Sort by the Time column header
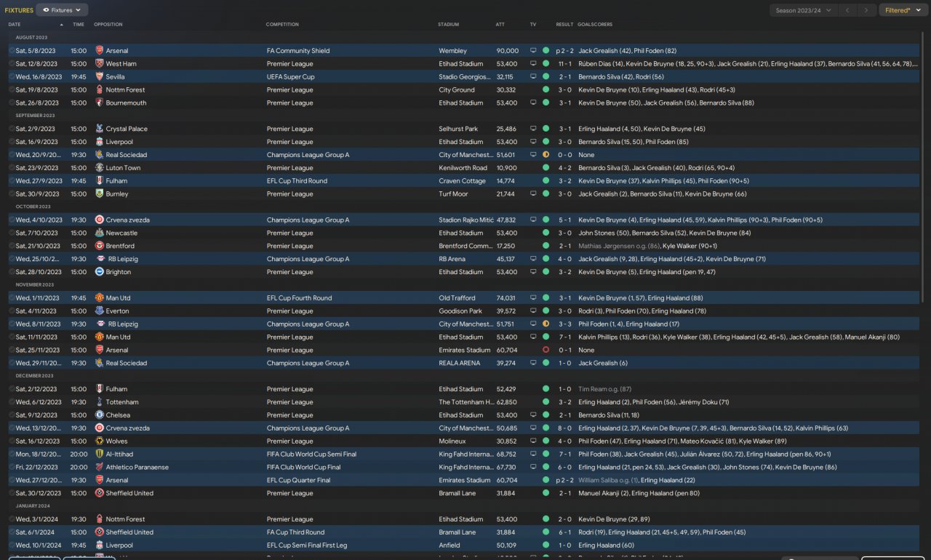Screen dimensions: 931x560 pyautogui.click(x=79, y=25)
